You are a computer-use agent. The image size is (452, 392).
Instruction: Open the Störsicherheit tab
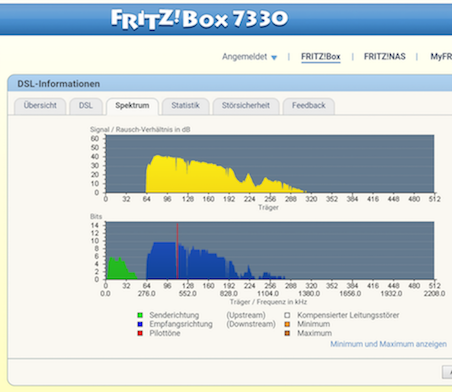pos(246,106)
